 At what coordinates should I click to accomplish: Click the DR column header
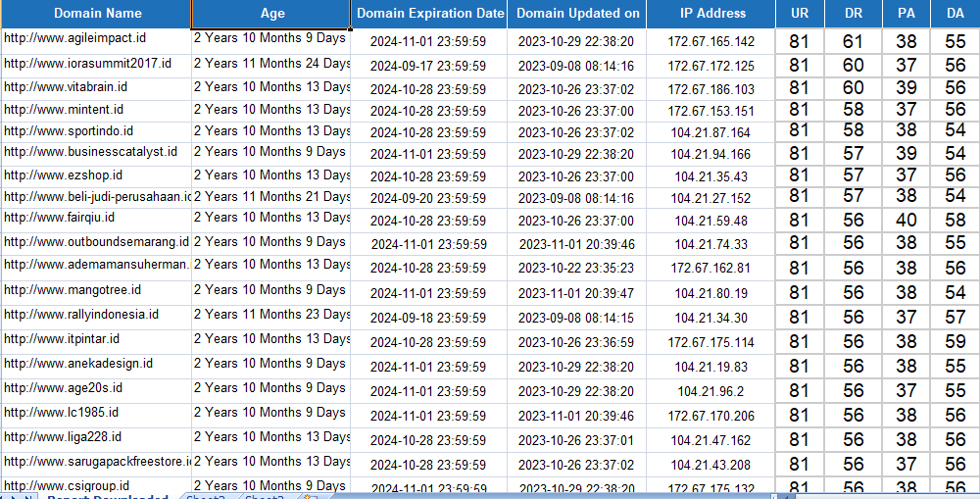[x=853, y=14]
